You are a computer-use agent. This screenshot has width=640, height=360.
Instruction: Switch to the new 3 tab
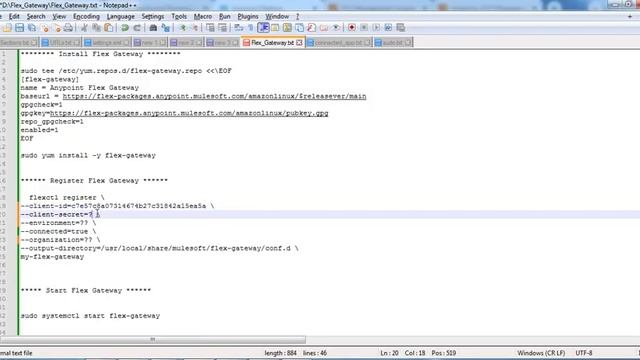coord(222,42)
